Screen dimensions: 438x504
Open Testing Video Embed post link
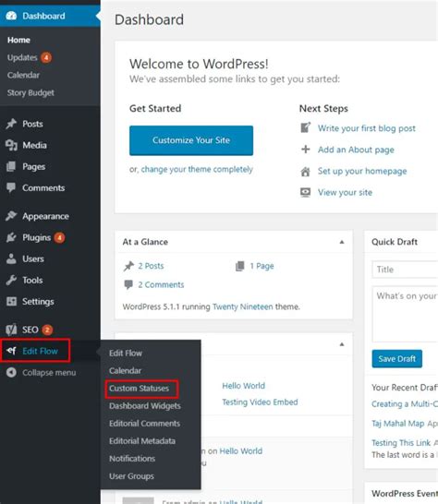point(260,402)
